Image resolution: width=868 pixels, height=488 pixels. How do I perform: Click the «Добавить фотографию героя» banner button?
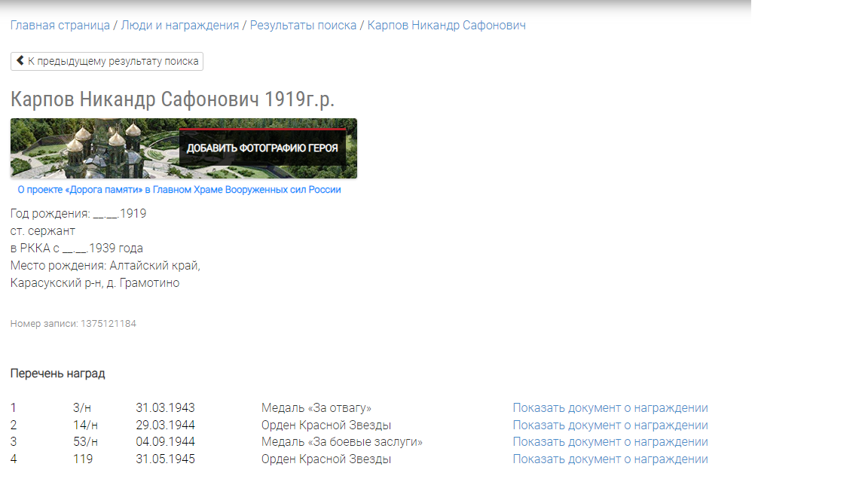tap(262, 148)
